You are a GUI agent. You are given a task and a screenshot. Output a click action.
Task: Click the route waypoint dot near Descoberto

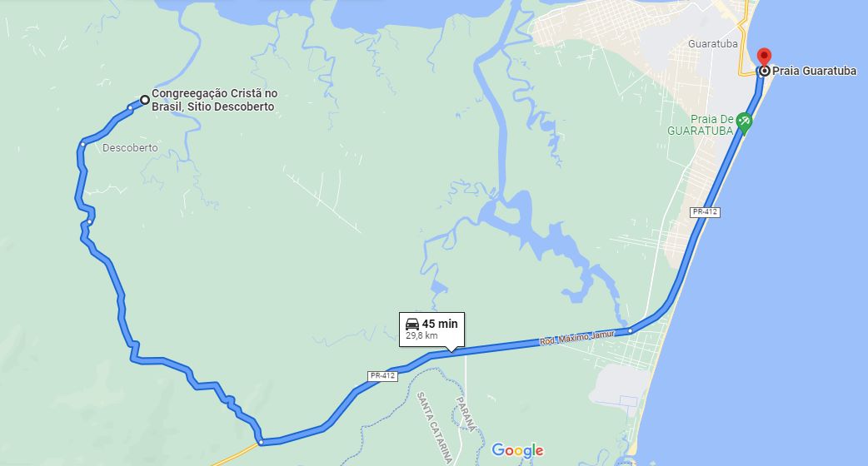82,144
